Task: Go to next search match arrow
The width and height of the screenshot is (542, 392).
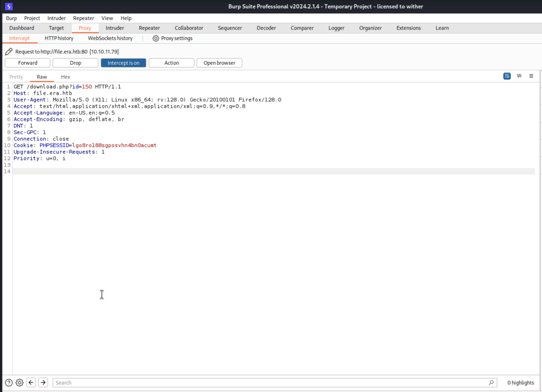Action: click(43, 383)
